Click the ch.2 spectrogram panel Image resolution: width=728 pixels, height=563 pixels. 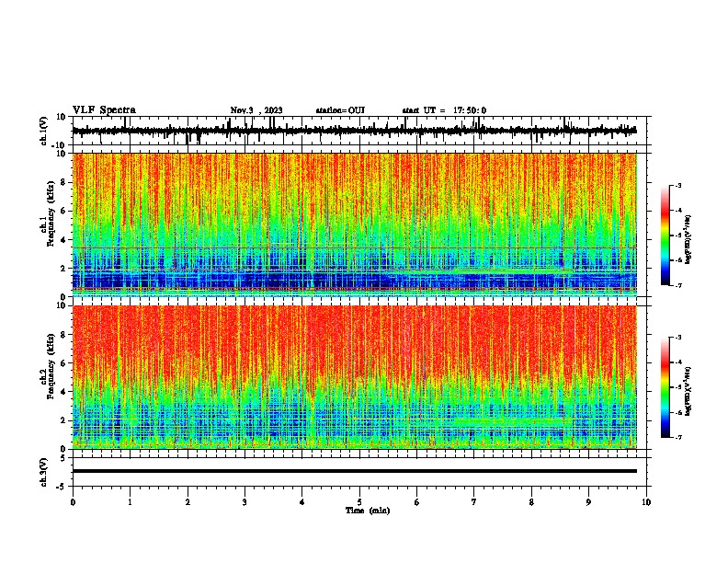354,377
